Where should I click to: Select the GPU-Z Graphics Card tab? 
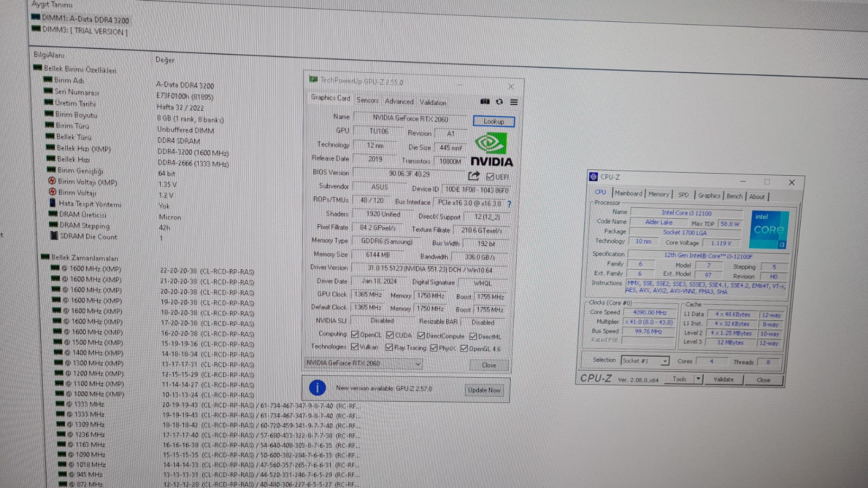click(x=330, y=98)
